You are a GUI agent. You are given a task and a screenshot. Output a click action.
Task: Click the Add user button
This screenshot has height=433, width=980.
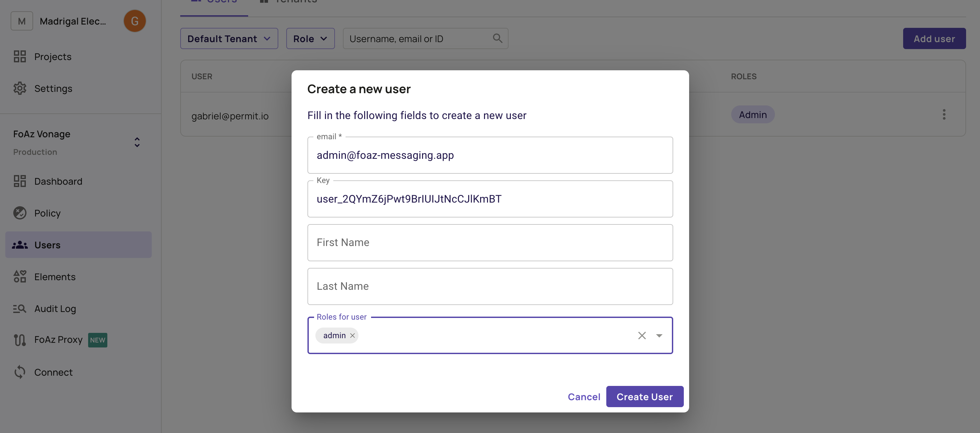934,38
